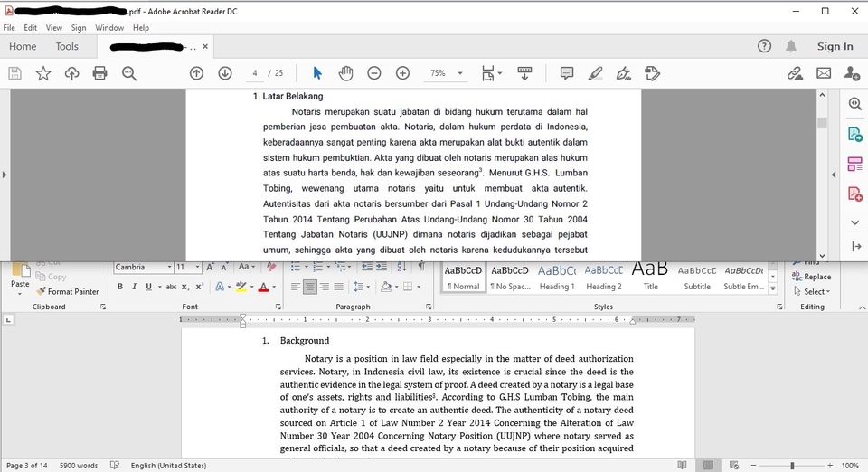Viewport: 868px width, 472px height.
Task: Activate the selection arrow tool in Acrobat
Action: pyautogui.click(x=317, y=73)
